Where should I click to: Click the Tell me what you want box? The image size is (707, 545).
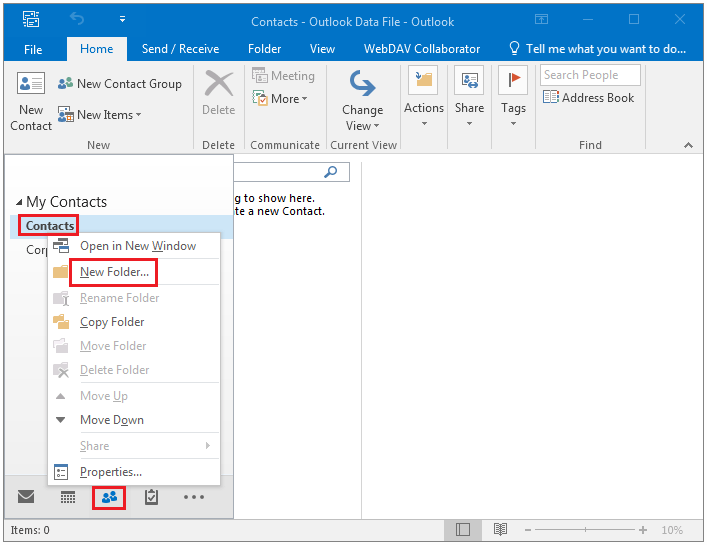click(597, 49)
